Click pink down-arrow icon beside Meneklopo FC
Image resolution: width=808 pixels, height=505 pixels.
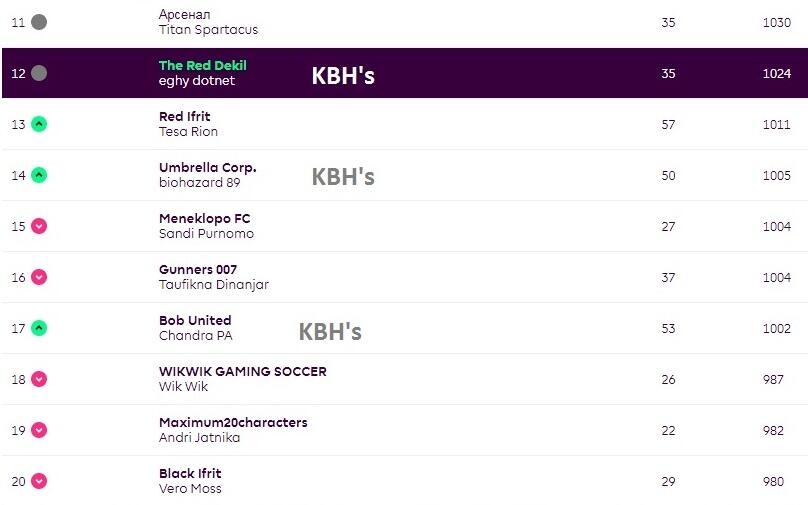click(x=39, y=226)
